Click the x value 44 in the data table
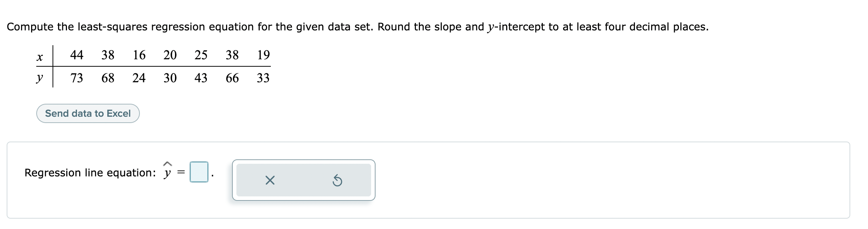 [x=76, y=55]
